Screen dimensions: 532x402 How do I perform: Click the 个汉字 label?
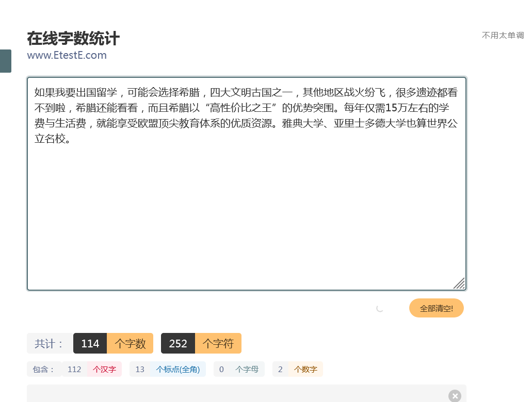point(105,369)
